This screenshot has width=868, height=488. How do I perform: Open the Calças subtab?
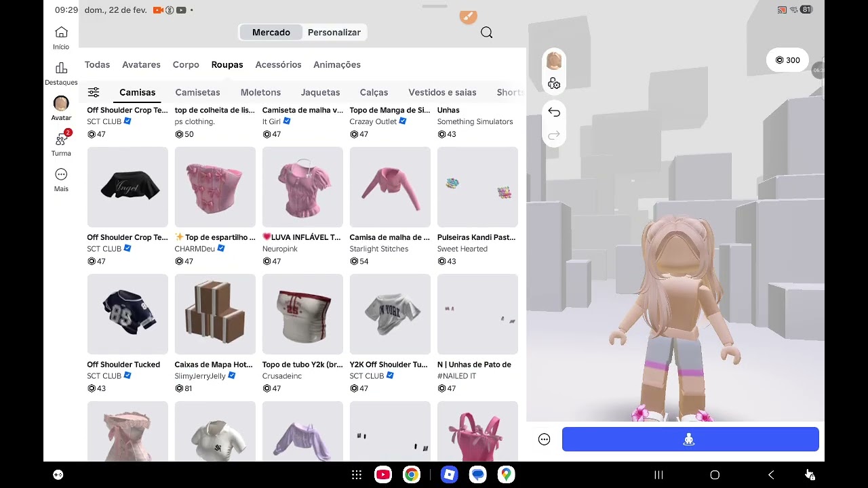click(x=374, y=92)
